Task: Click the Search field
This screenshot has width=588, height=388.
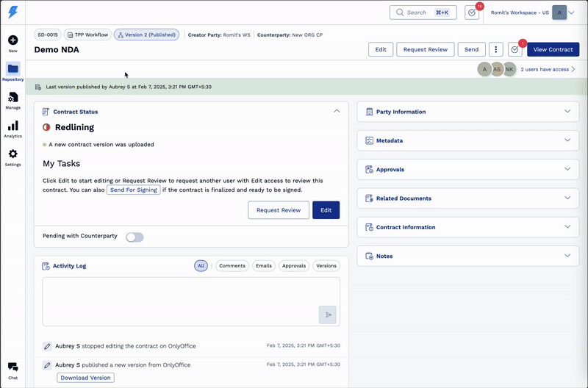Action: pyautogui.click(x=423, y=12)
